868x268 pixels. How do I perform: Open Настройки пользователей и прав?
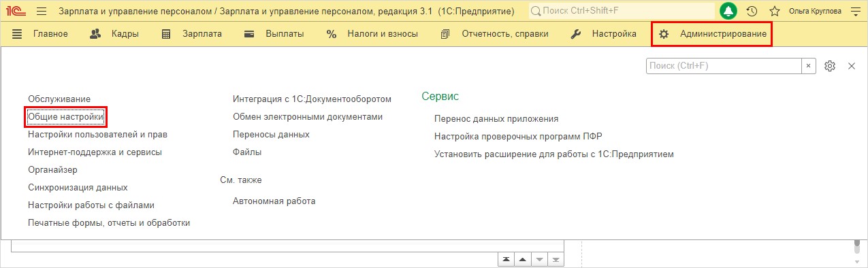coord(97,135)
